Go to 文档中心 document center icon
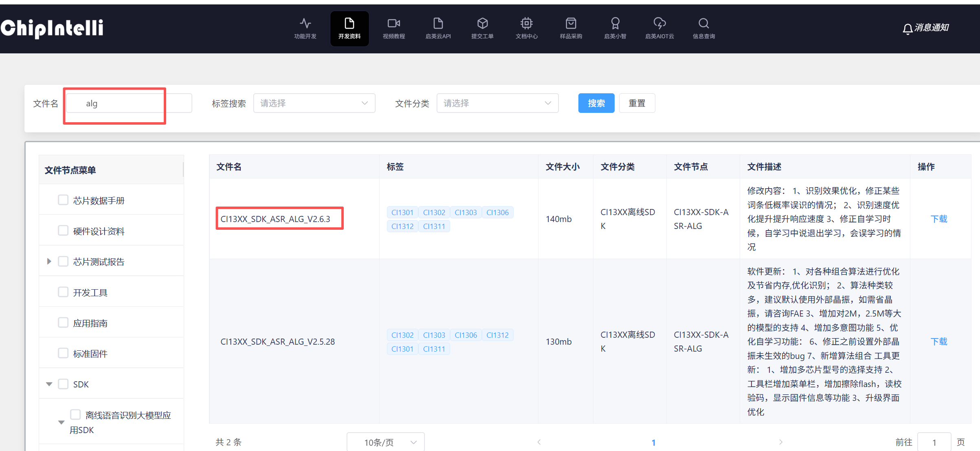 [x=526, y=28]
